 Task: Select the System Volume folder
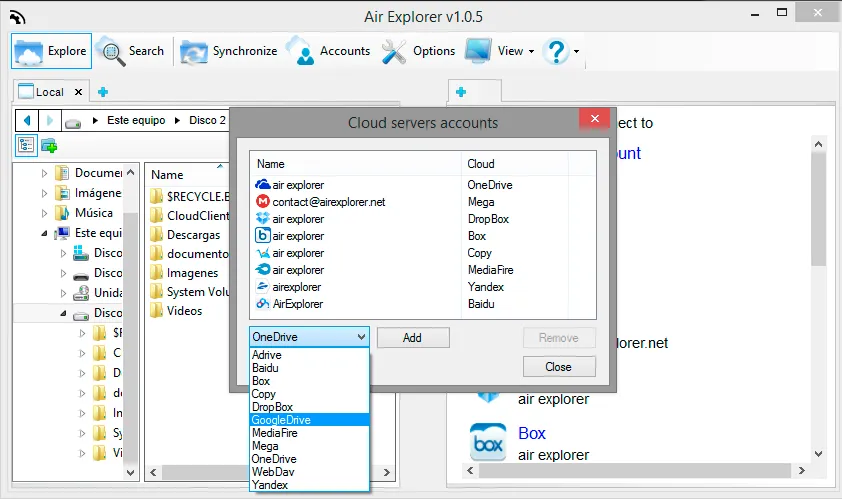click(190, 292)
